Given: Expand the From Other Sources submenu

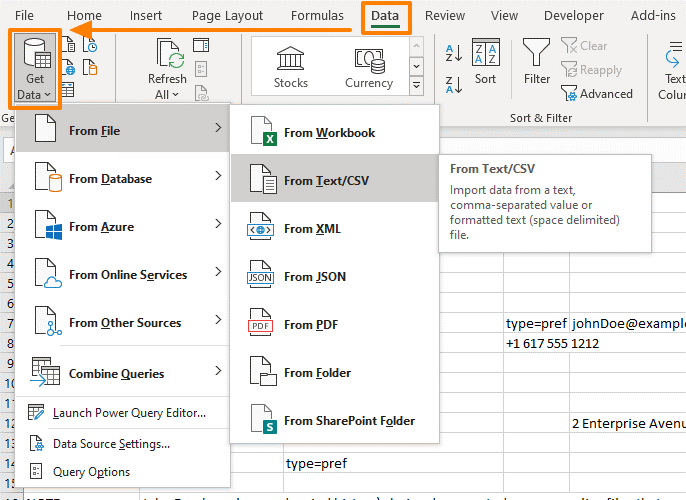Looking at the screenshot, I should (122, 323).
